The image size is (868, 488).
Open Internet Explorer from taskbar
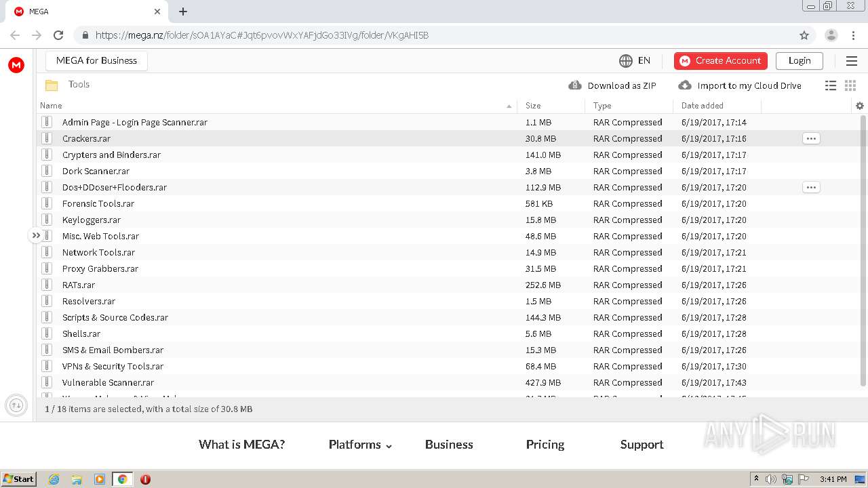(x=54, y=479)
